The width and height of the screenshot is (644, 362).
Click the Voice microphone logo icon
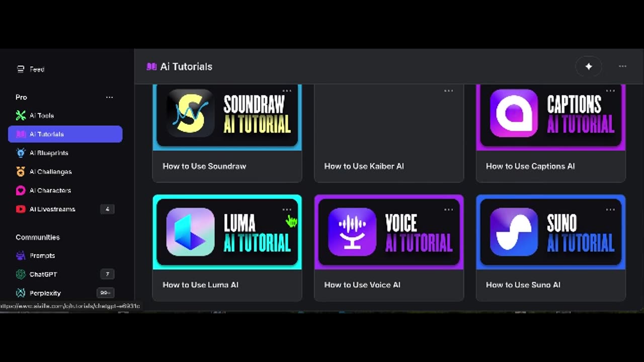352,232
